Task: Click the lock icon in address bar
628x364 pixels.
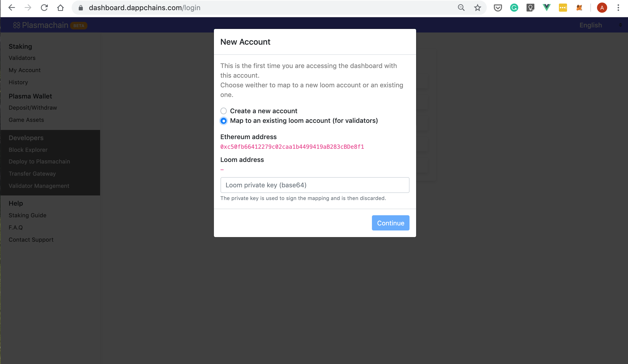Action: coord(81,8)
